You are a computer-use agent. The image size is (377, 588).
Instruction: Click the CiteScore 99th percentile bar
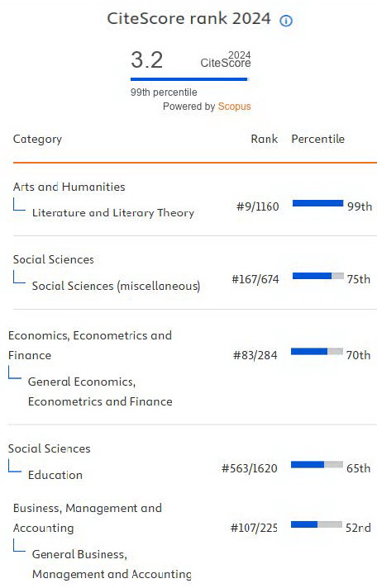189,79
